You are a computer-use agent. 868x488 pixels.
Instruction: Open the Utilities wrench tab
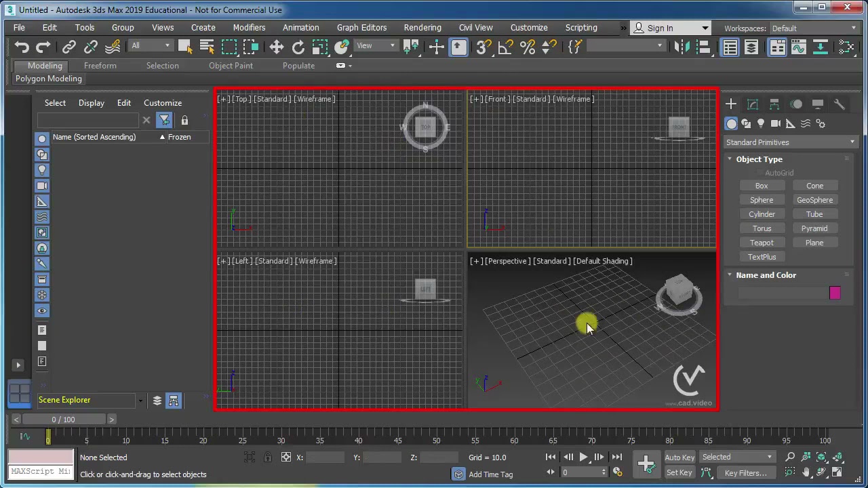(840, 104)
